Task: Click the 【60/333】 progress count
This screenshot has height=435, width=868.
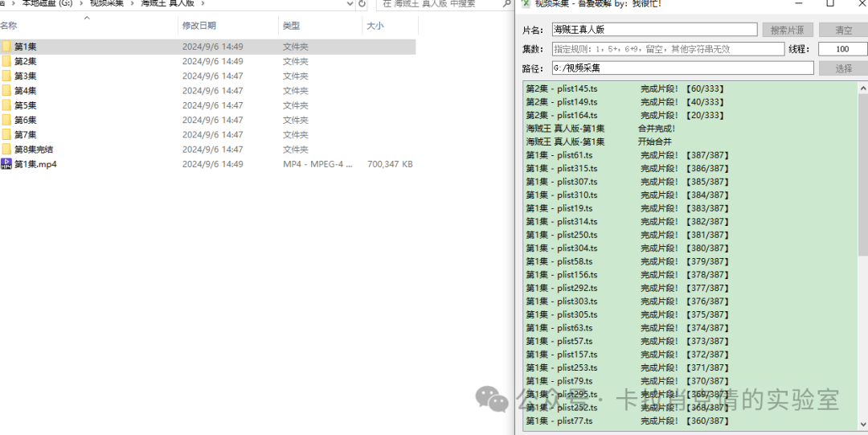Action: click(x=704, y=88)
